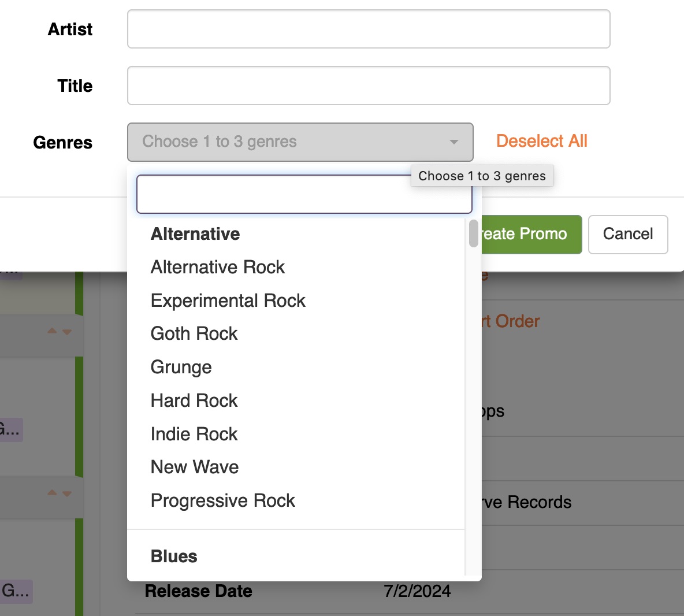The height and width of the screenshot is (616, 684).
Task: Click the genre list scrollbar thumb
Action: [x=474, y=233]
